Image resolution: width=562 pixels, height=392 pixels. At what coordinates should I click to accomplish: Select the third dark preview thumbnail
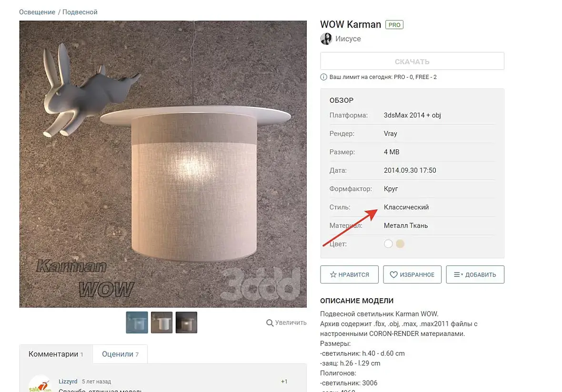[186, 322]
